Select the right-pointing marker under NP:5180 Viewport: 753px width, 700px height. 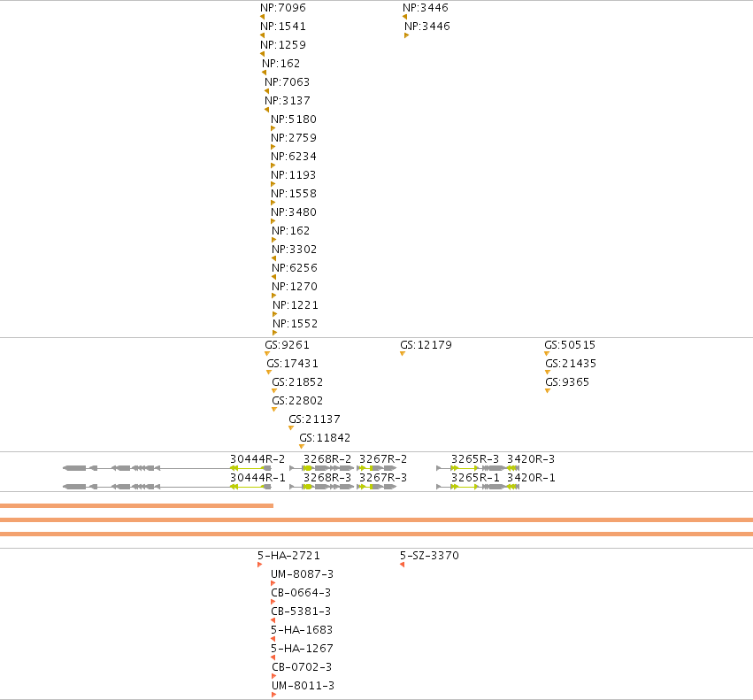[x=273, y=128]
